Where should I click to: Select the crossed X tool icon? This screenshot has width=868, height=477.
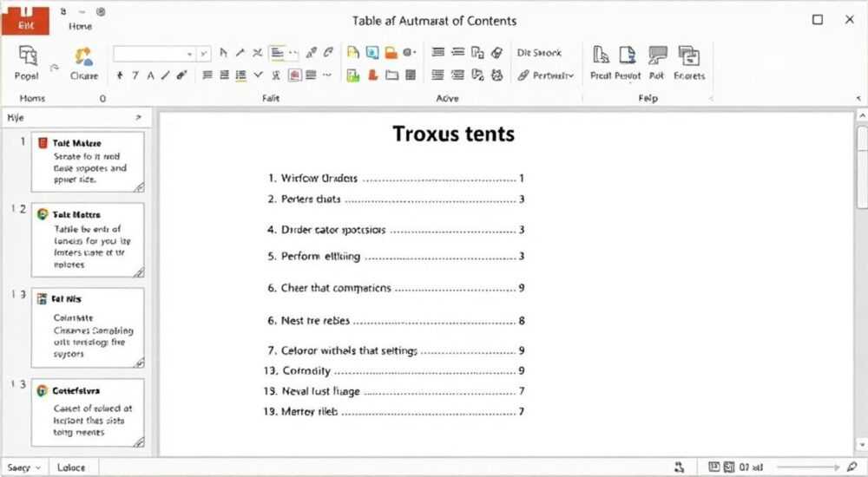click(x=258, y=53)
